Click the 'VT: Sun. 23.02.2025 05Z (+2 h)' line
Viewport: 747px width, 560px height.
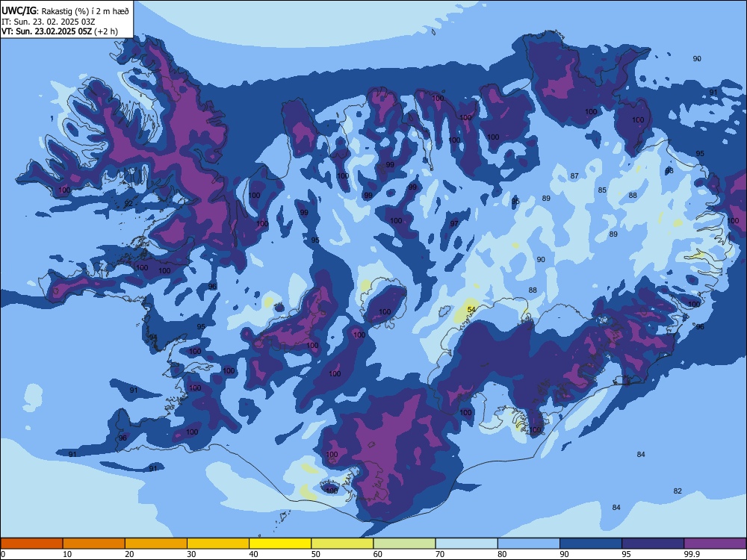pos(60,31)
